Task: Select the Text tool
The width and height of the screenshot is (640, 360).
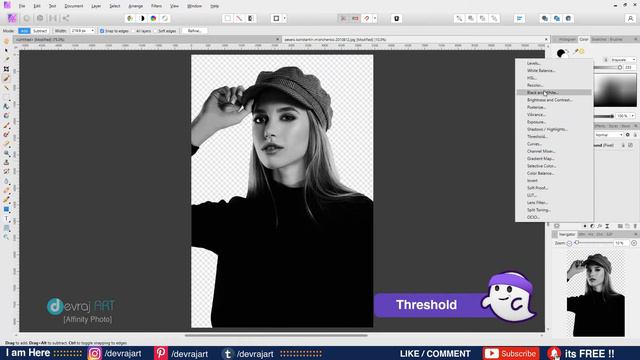Action: pos(6,219)
